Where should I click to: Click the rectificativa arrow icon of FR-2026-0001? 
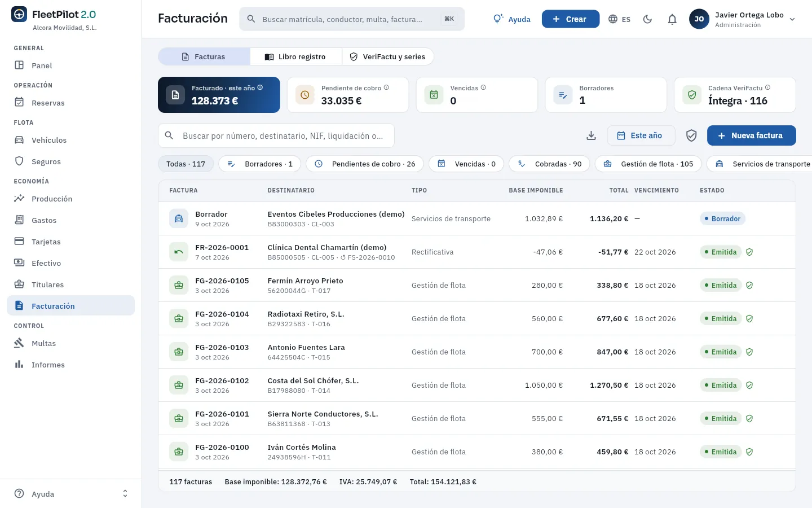click(x=179, y=252)
